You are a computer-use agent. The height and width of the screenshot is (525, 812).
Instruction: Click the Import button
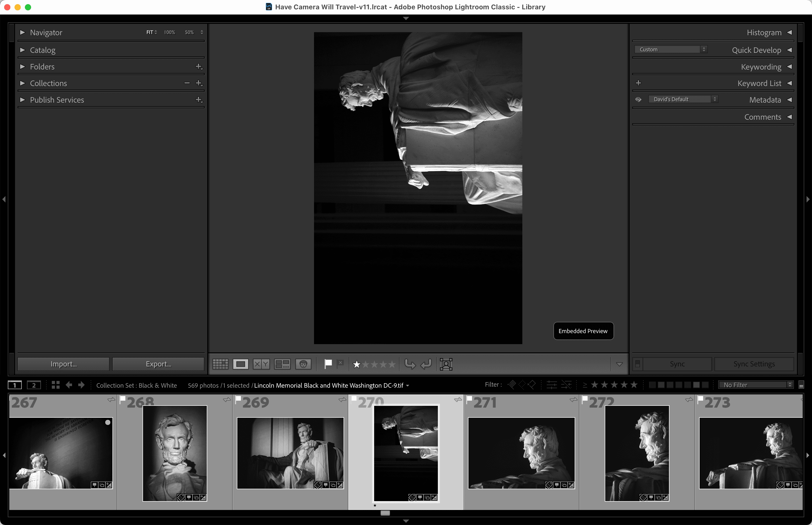click(x=63, y=364)
